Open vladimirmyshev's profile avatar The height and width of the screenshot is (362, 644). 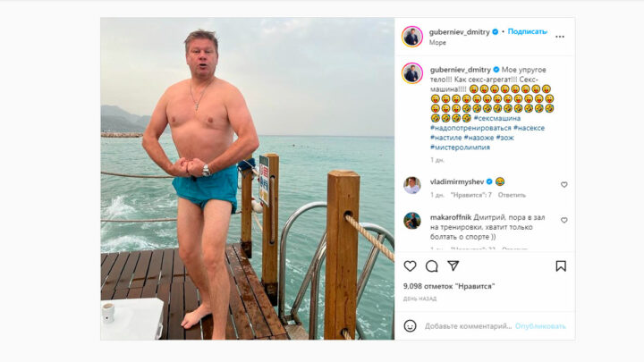[x=412, y=185]
